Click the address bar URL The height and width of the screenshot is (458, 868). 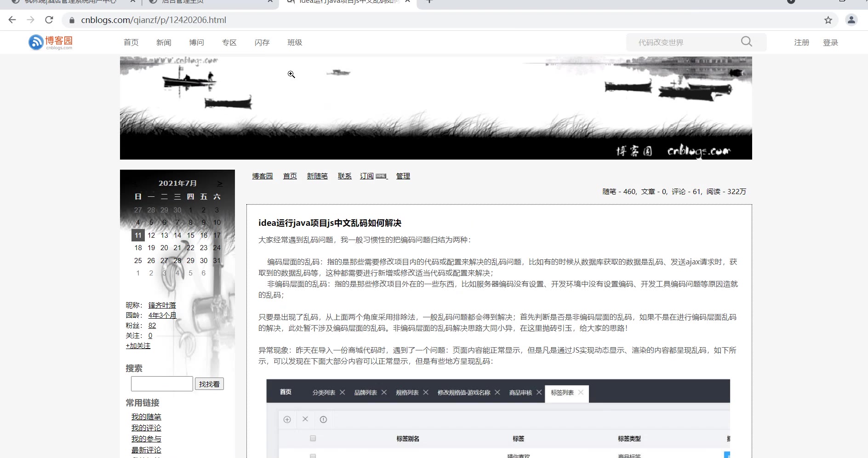[154, 20]
